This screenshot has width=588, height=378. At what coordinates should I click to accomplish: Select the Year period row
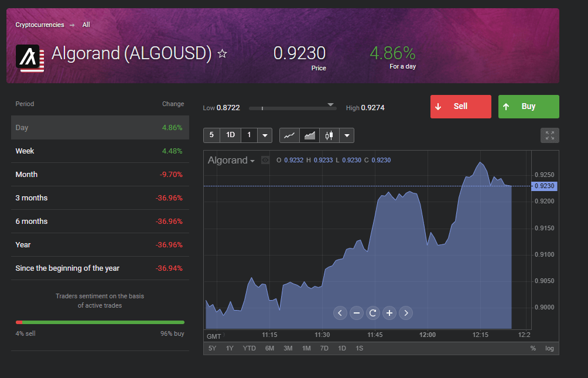pos(100,245)
